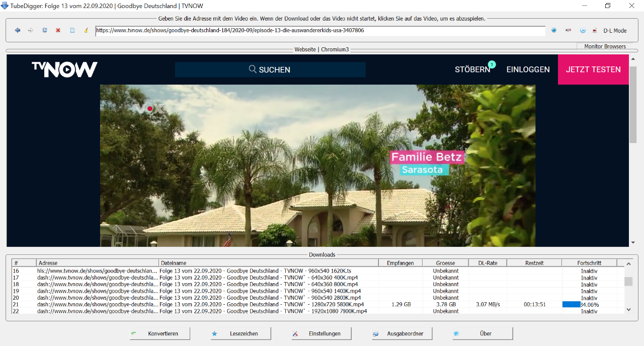This screenshot has width=644, height=346.
Task: Click the 34.06% progress bar
Action: click(x=589, y=305)
